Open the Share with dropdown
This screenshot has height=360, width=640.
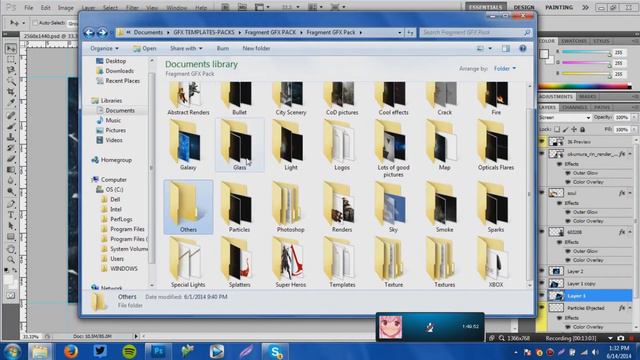pyautogui.click(x=186, y=48)
